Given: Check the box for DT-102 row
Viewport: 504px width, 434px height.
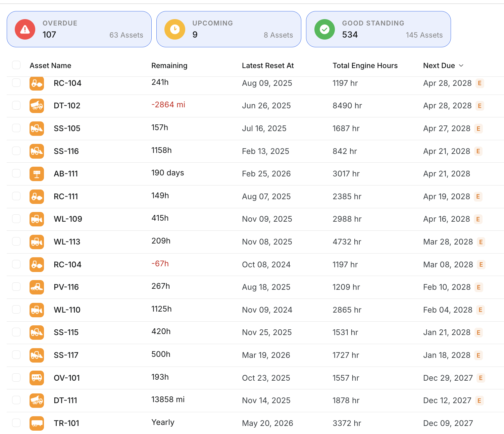Looking at the screenshot, I should point(16,105).
